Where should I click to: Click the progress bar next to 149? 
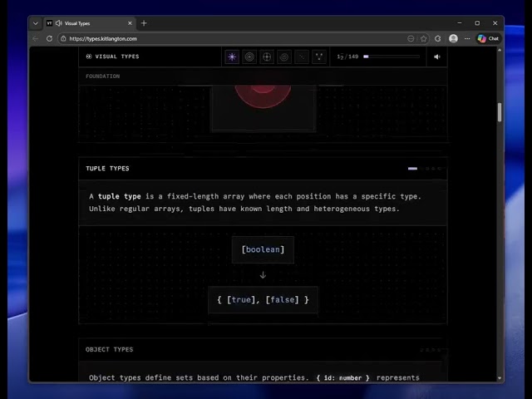tap(392, 57)
